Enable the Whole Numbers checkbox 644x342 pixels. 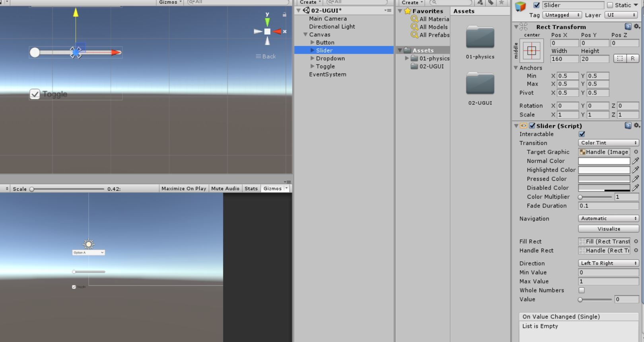[582, 290]
